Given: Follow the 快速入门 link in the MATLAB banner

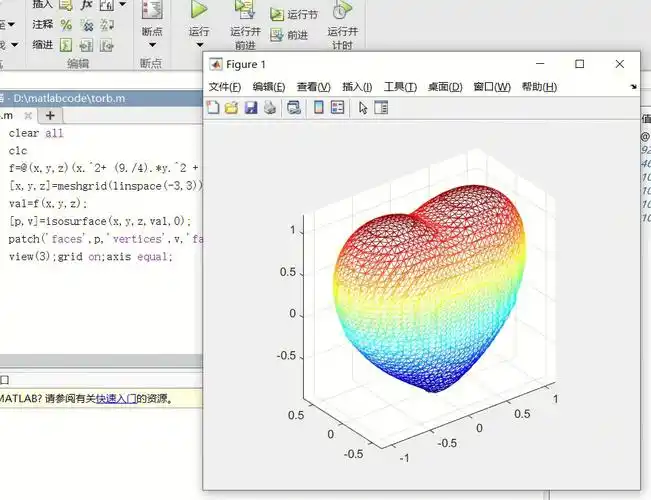Looking at the screenshot, I should click(x=116, y=399).
